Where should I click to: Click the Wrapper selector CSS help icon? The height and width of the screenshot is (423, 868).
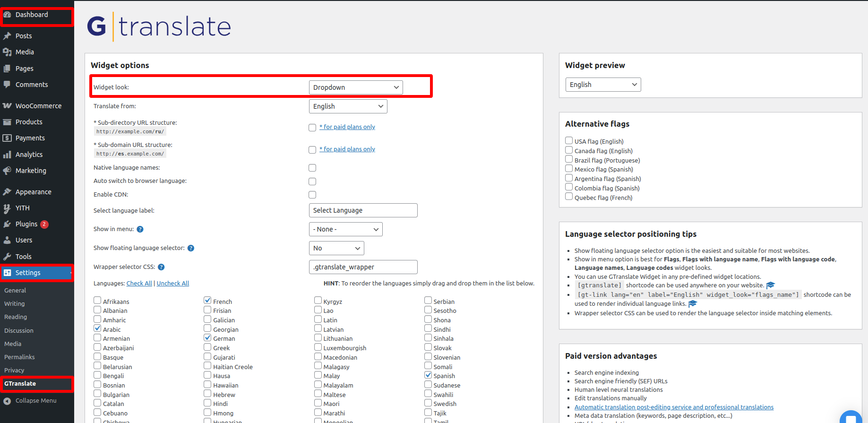[x=161, y=267]
